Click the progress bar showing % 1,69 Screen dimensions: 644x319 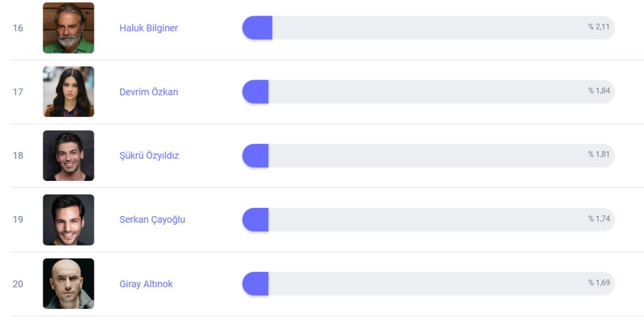[428, 284]
